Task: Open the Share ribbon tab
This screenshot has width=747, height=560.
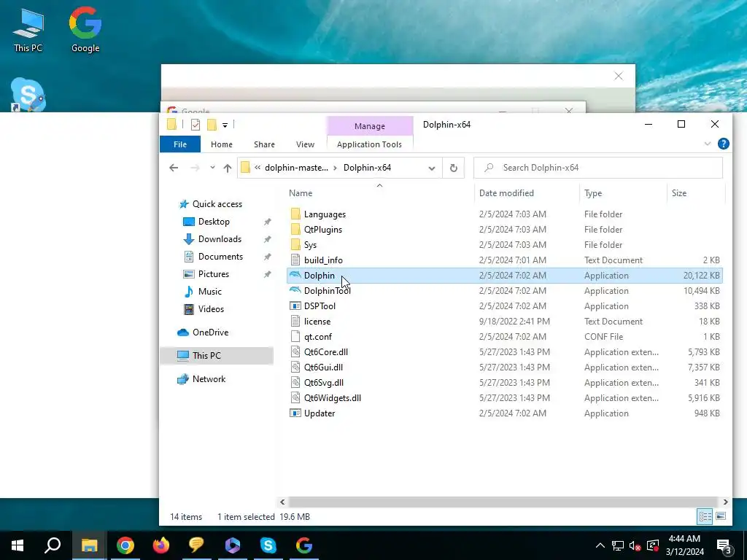Action: point(264,144)
